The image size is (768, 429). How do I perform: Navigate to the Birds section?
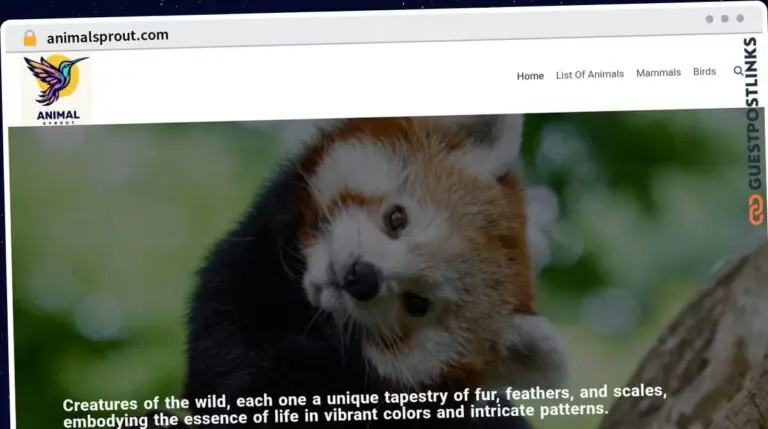[704, 72]
